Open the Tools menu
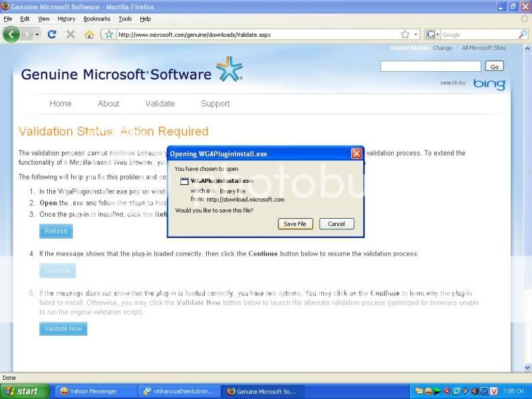The image size is (532, 399). point(125,19)
